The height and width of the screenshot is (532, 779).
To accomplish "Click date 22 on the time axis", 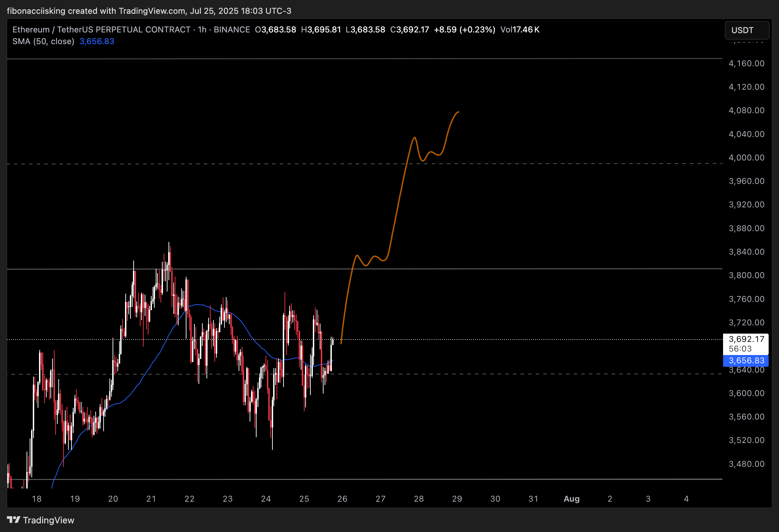I will pyautogui.click(x=190, y=499).
